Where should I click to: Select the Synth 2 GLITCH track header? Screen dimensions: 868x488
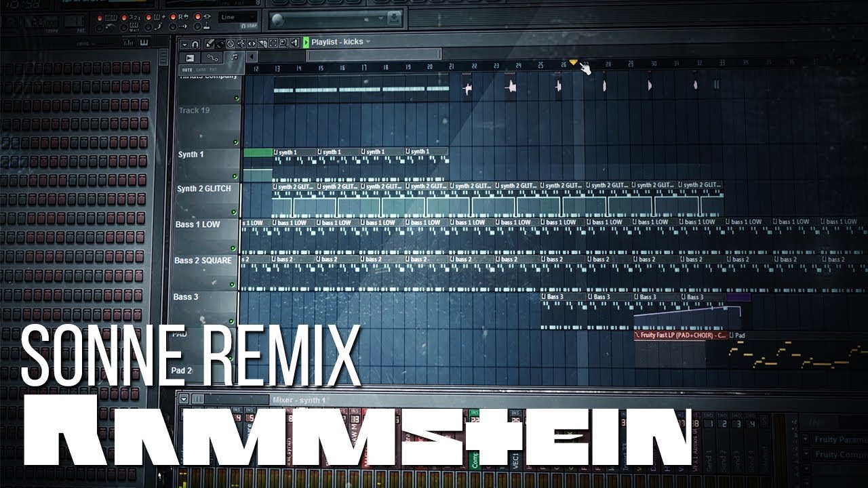207,199
